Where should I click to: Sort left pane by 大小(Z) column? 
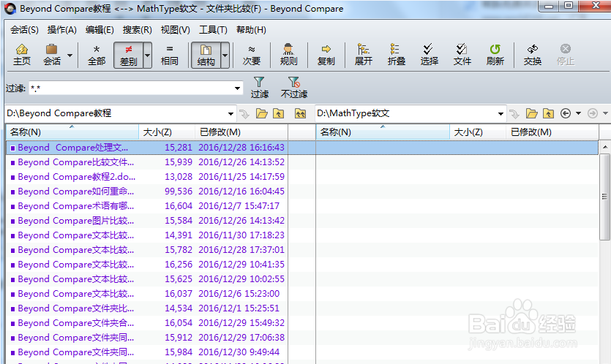point(167,132)
